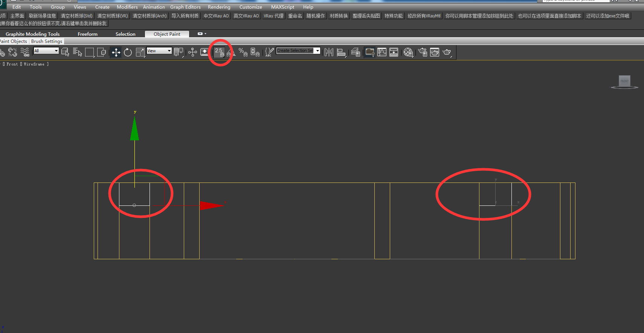Select the Scale tool
The width and height of the screenshot is (644, 333).
pyautogui.click(x=140, y=52)
